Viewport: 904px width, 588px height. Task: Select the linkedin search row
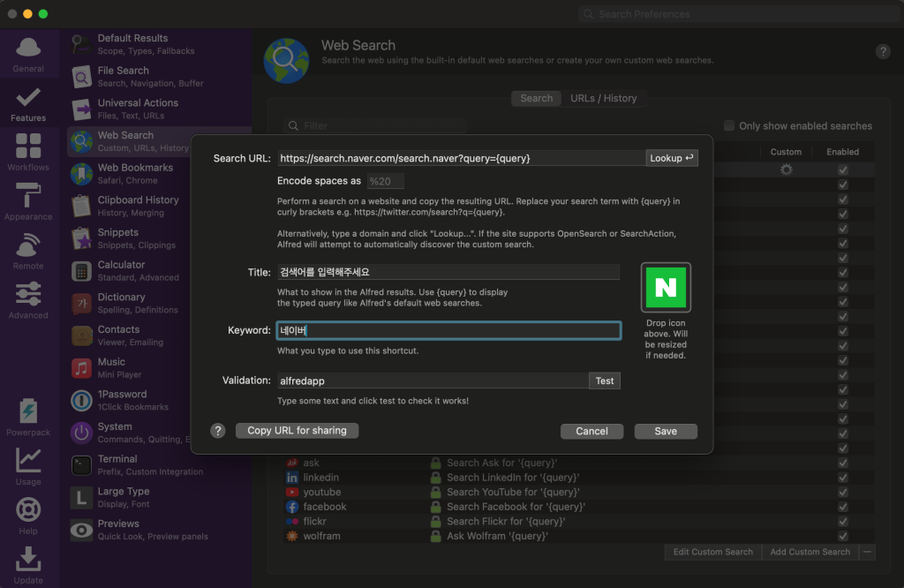579,478
